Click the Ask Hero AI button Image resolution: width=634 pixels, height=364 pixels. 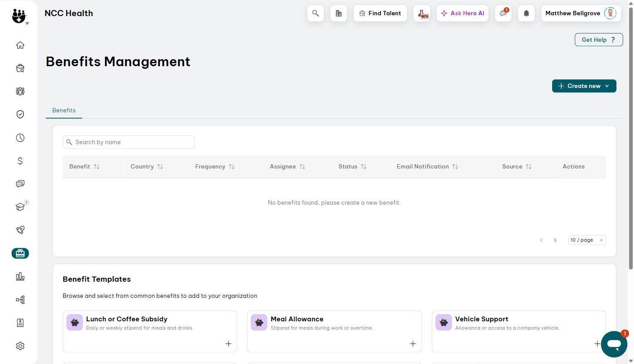[462, 13]
